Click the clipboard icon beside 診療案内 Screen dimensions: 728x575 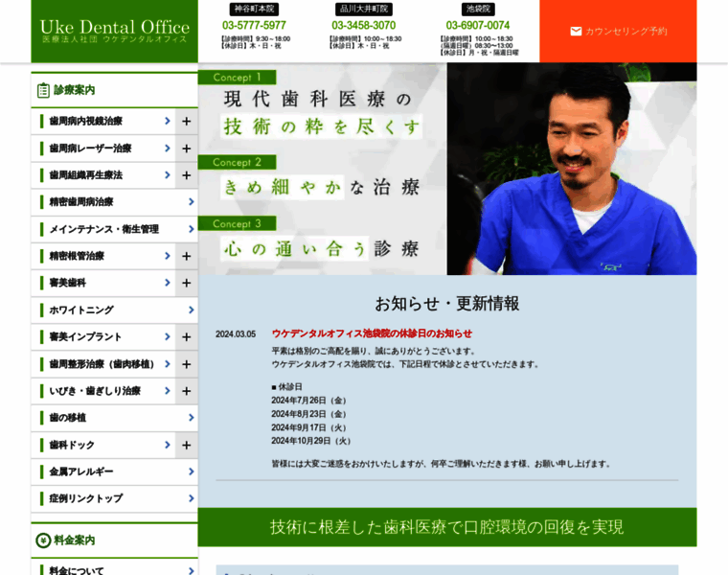pyautogui.click(x=43, y=90)
